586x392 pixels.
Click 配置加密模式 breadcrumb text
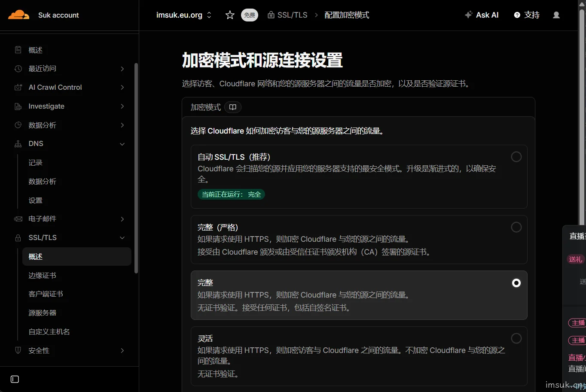tap(347, 15)
